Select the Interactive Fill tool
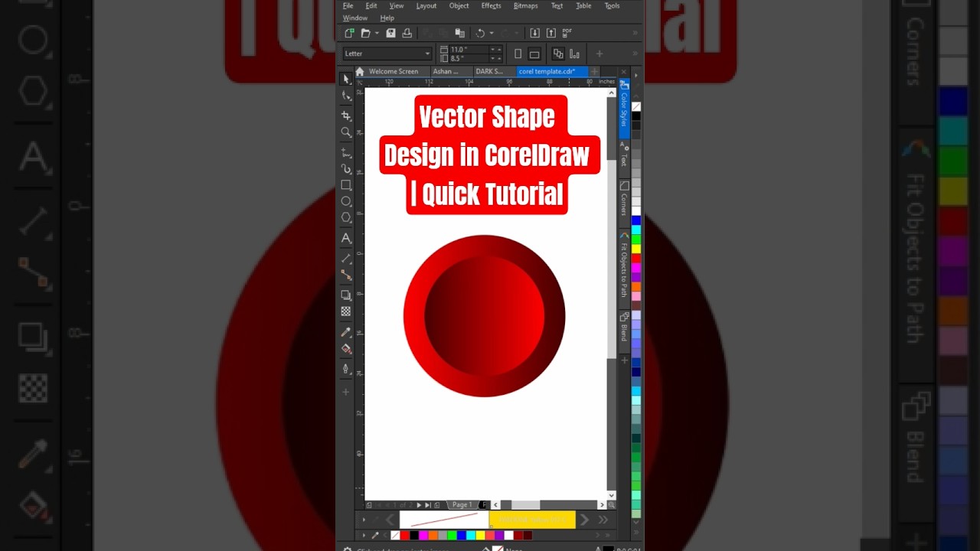The width and height of the screenshot is (980, 551). pos(346,348)
